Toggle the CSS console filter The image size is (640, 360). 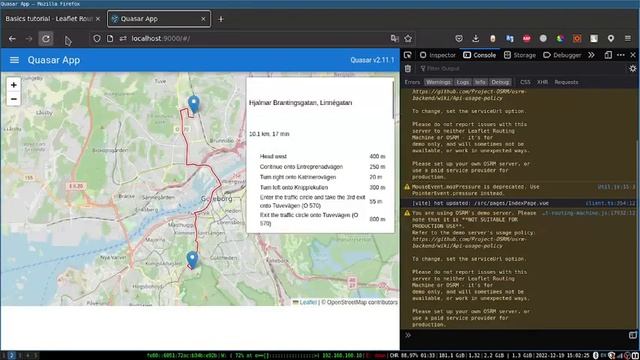point(525,82)
